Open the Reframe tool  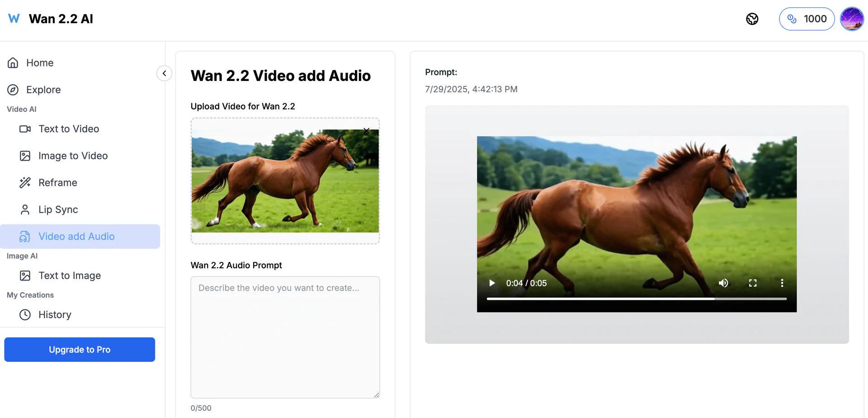pyautogui.click(x=58, y=183)
